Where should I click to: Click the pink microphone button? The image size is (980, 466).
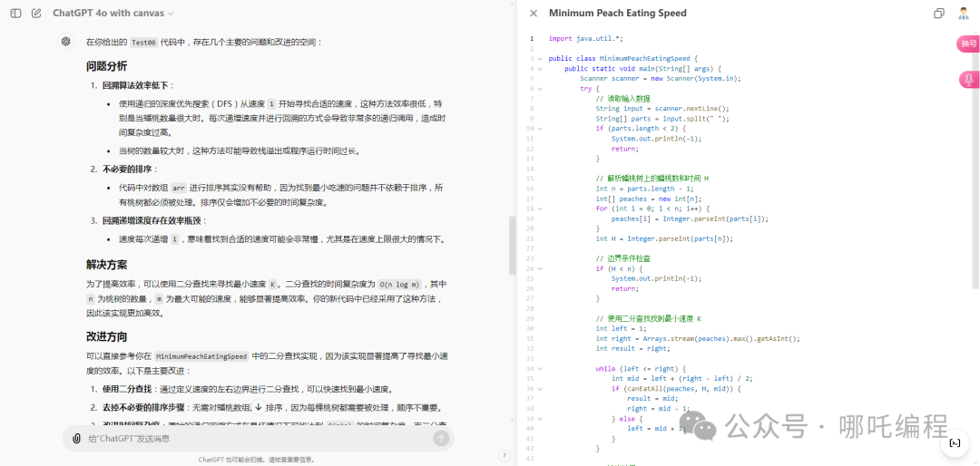click(968, 81)
